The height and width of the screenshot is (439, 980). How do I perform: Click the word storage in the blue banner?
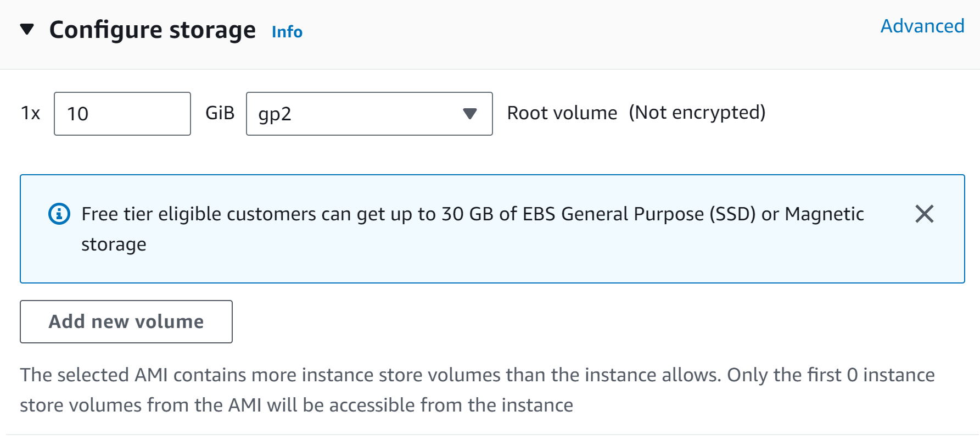coord(114,244)
